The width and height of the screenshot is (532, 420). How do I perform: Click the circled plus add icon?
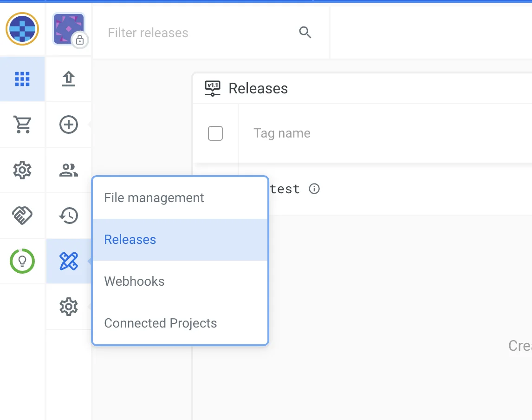pyautogui.click(x=69, y=125)
